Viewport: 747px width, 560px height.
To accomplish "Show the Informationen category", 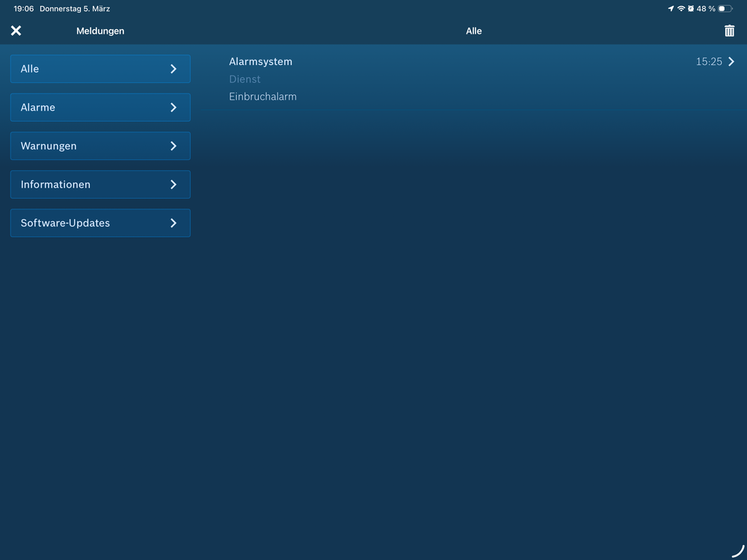I will (x=100, y=185).
